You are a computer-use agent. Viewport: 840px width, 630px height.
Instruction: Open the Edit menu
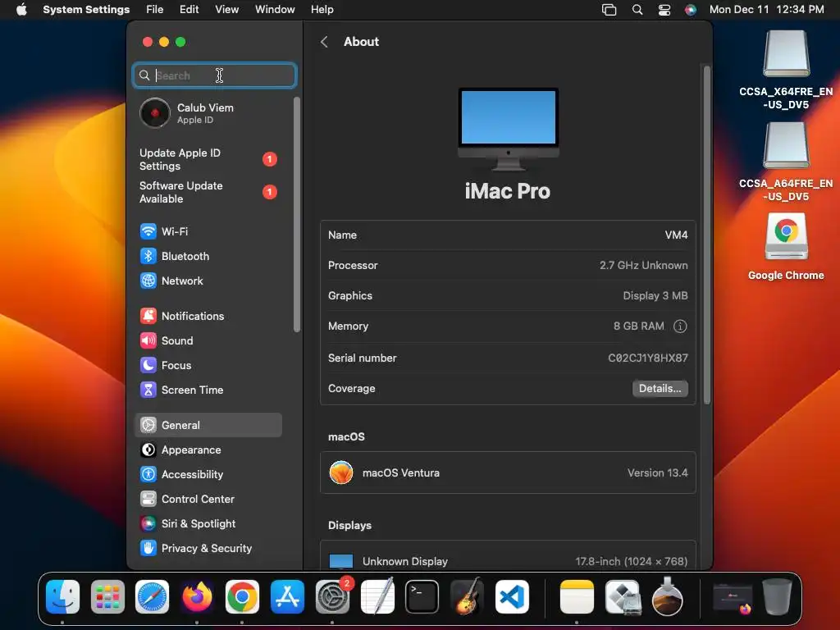[189, 10]
